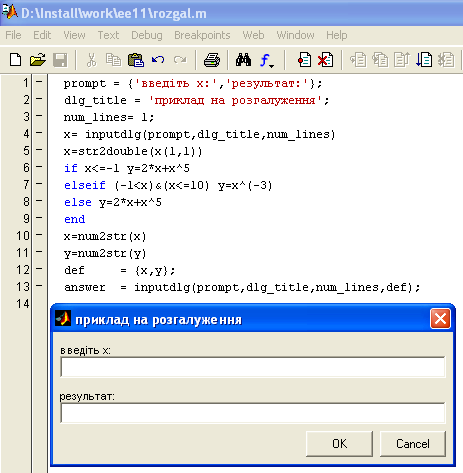
Task: Open the Breakpoints menu
Action: coord(202,35)
